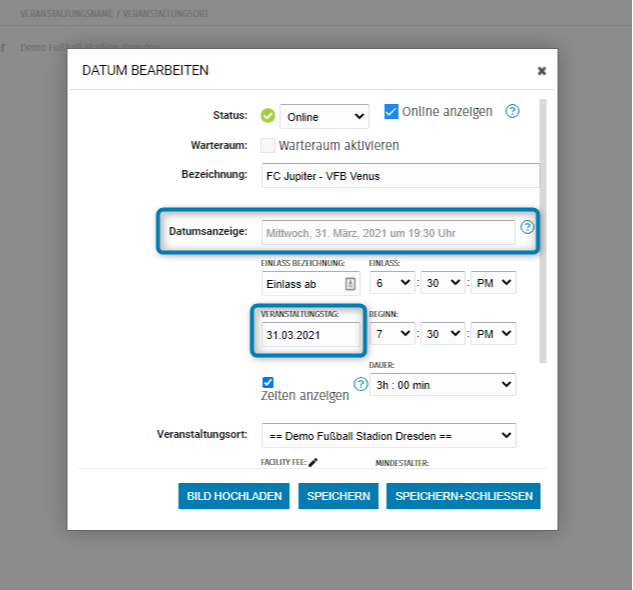This screenshot has width=633, height=590.
Task: Open the Status dropdown showing Online
Action: pos(324,117)
